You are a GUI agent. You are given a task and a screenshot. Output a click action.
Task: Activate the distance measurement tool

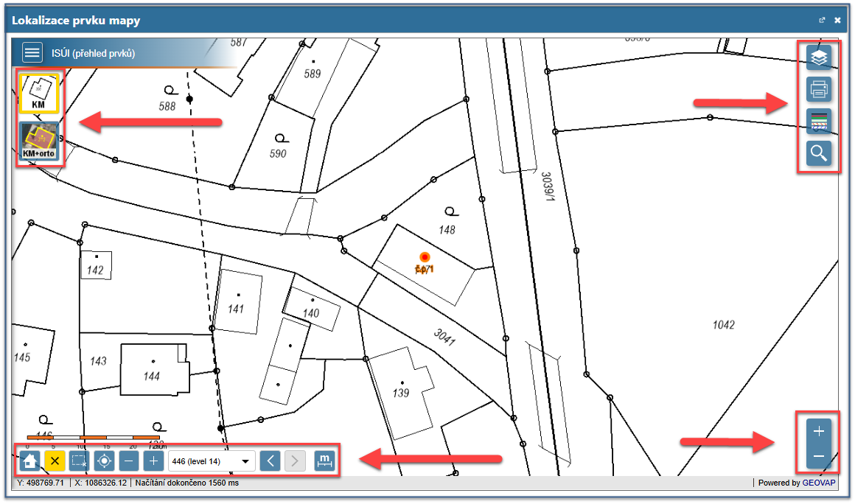click(324, 461)
